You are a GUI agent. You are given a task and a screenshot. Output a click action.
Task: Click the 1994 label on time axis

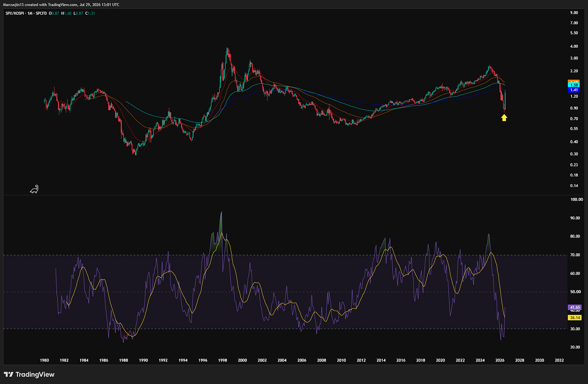[183, 361]
